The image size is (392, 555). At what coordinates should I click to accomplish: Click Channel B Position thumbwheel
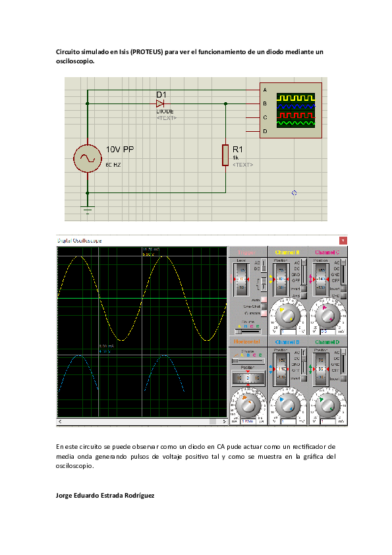tap(281, 369)
